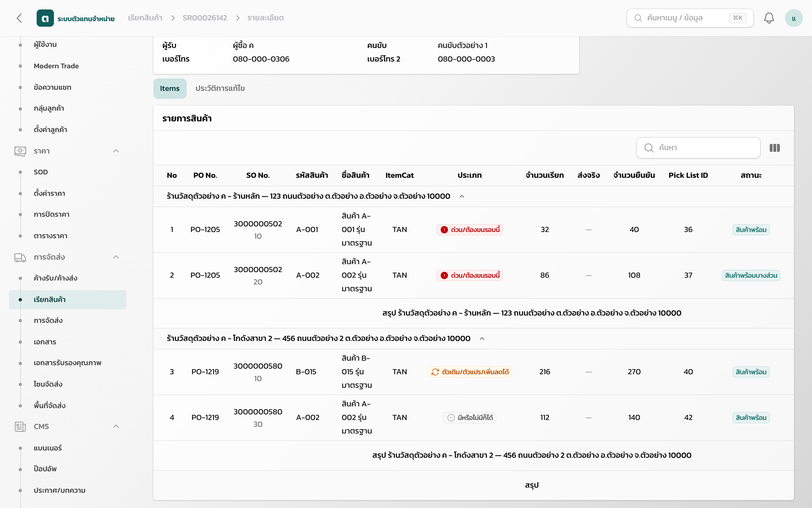
Task: Open the notifications bell
Action: click(x=769, y=18)
